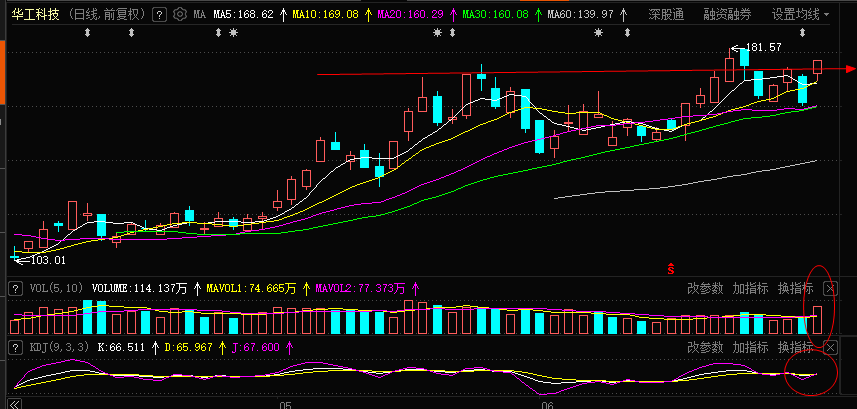Click the VOLUME:114.137万 readout

[x=139, y=288]
